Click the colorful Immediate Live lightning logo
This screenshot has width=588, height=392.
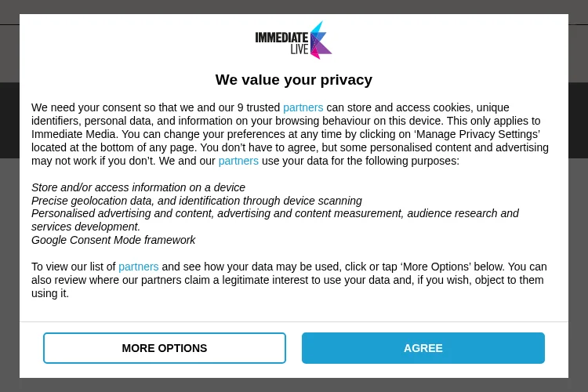[x=321, y=40]
